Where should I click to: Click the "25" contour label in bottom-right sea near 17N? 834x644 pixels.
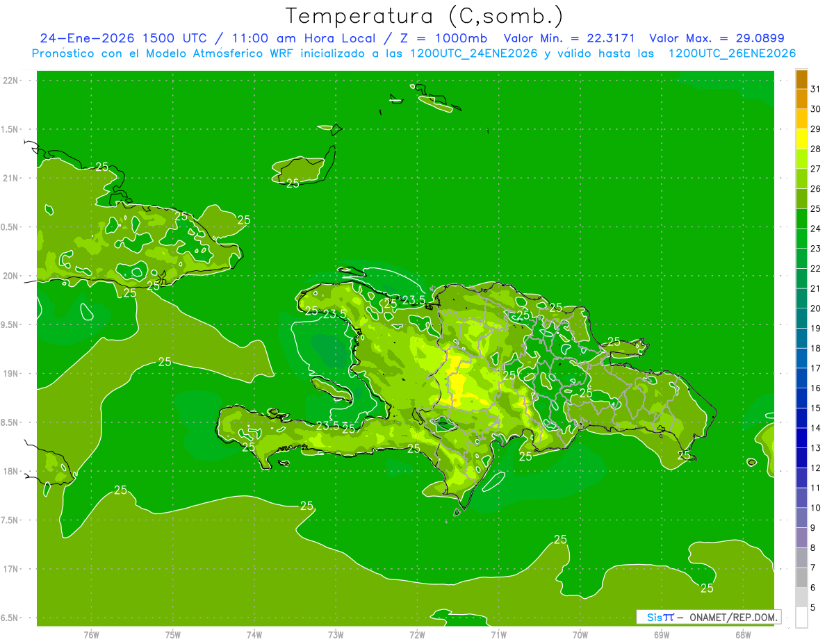coord(707,588)
